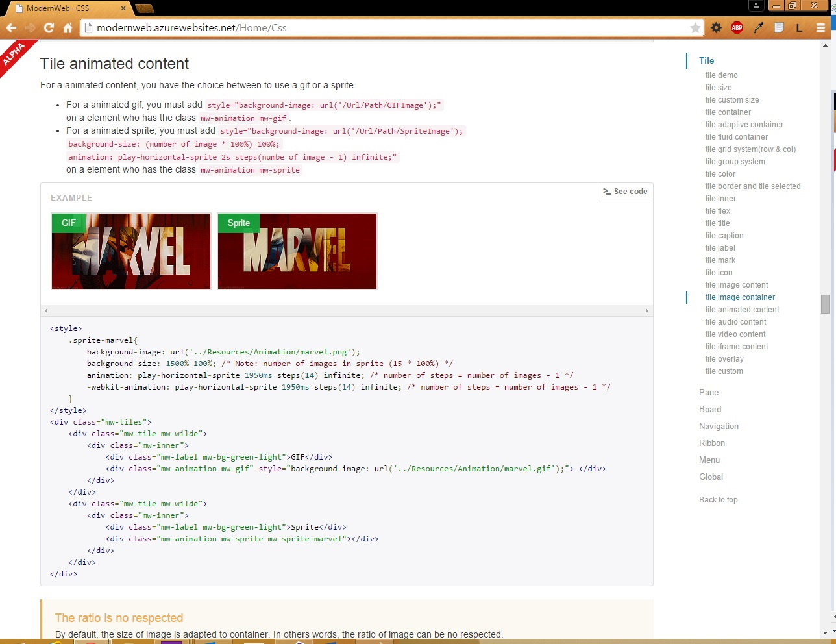Go to tile overlay section
Image resolution: width=836 pixels, height=644 pixels.
tap(724, 359)
